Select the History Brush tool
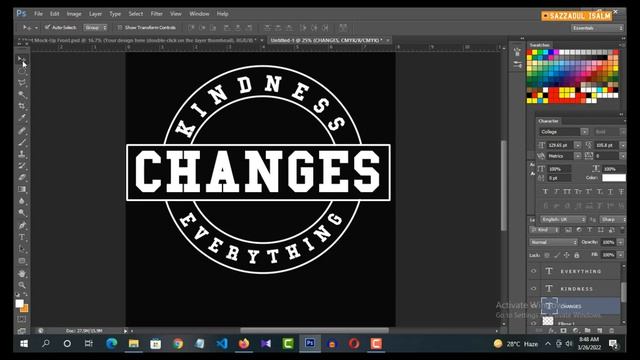 click(22, 166)
